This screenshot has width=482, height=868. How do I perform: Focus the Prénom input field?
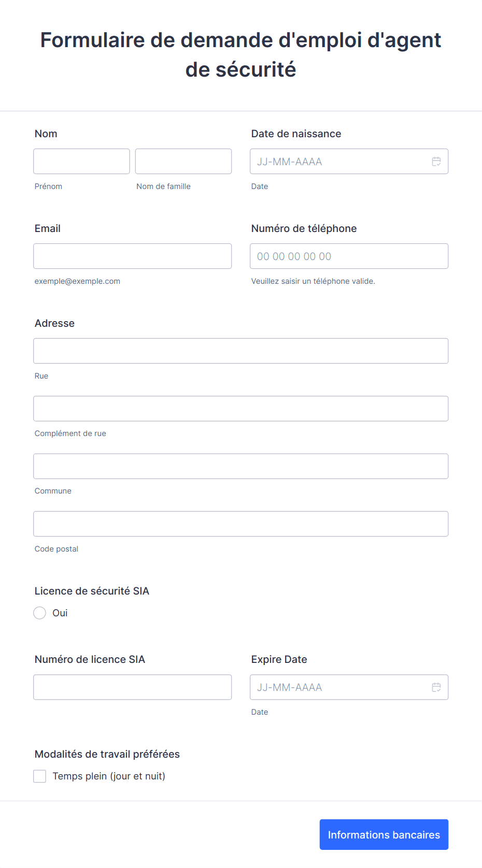tap(82, 162)
